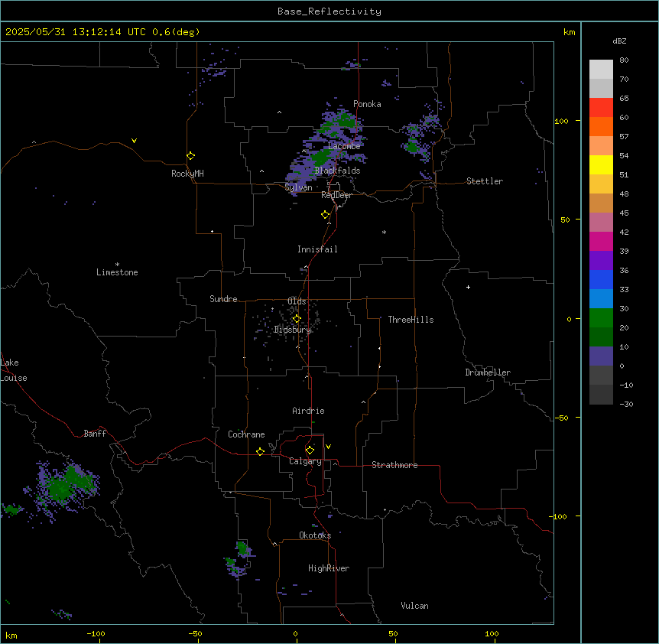Click the Lacombe city label
659x644 pixels.
point(344,146)
